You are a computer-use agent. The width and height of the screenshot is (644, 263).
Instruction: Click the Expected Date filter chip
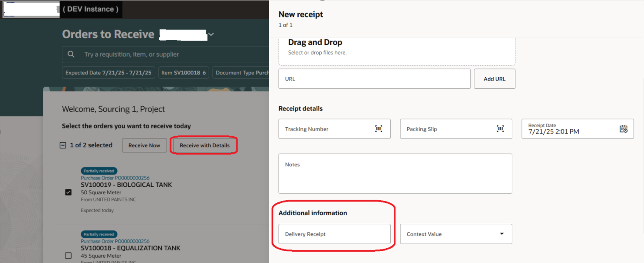point(109,73)
